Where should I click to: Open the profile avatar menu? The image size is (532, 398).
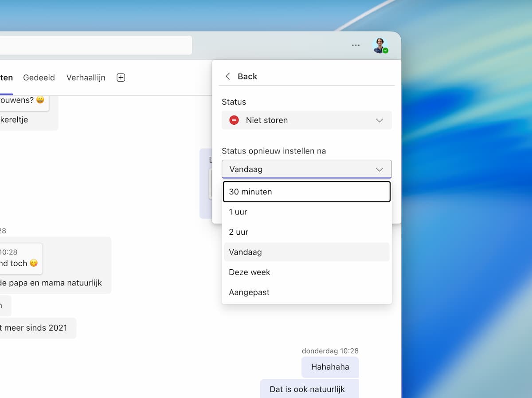tap(379, 45)
